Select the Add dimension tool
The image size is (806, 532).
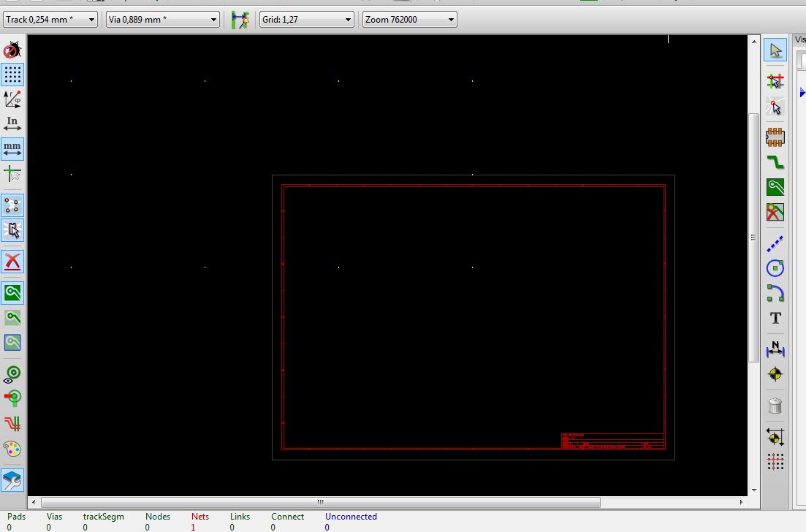tap(775, 349)
